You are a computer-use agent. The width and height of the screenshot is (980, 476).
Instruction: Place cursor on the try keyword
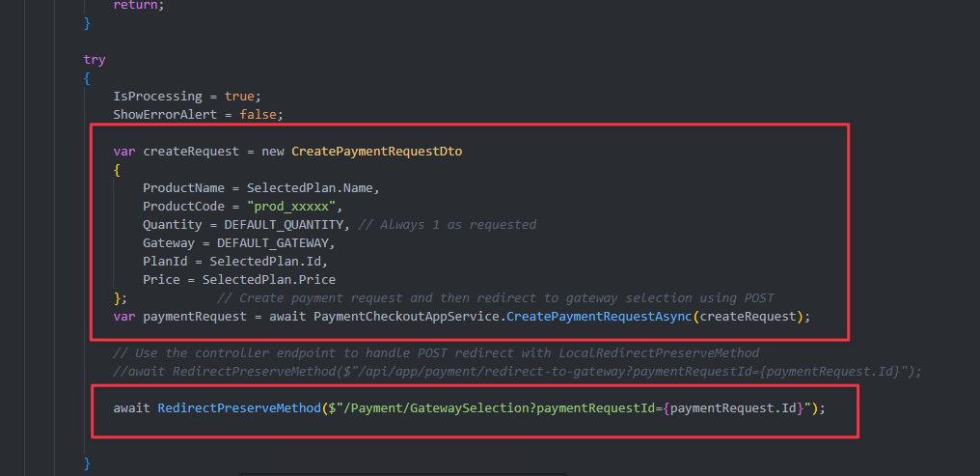click(x=95, y=59)
